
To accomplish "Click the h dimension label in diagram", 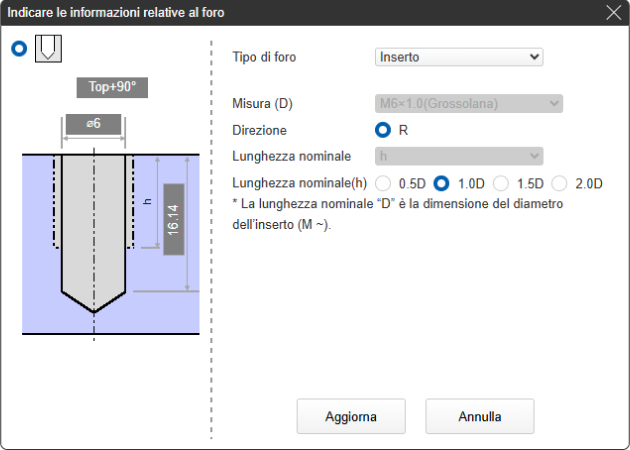I will [148, 201].
